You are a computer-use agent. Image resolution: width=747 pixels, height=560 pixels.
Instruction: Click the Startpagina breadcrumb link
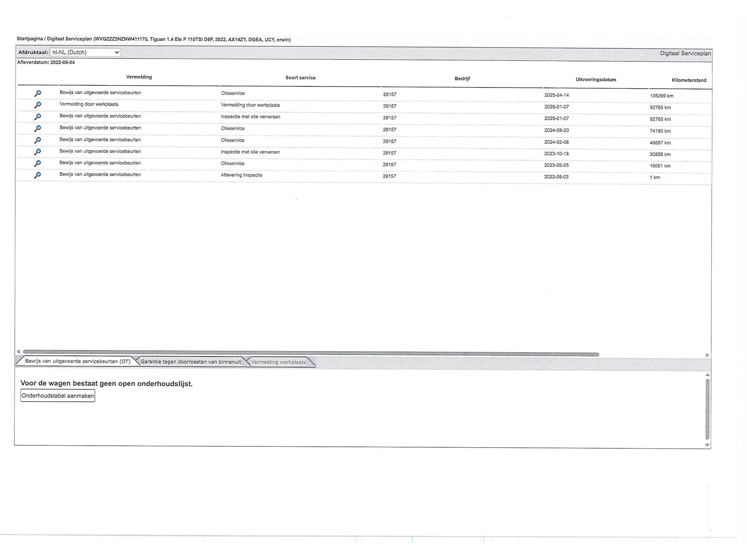(30, 39)
